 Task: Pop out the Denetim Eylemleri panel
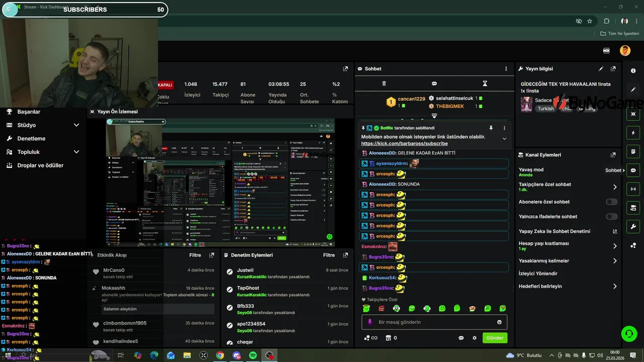coord(345,255)
